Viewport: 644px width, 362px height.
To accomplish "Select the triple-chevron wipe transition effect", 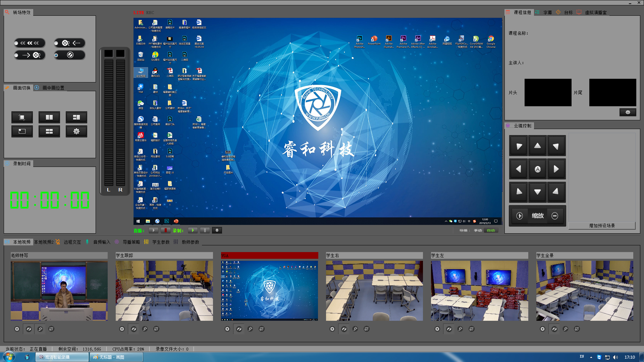I will pyautogui.click(x=30, y=43).
